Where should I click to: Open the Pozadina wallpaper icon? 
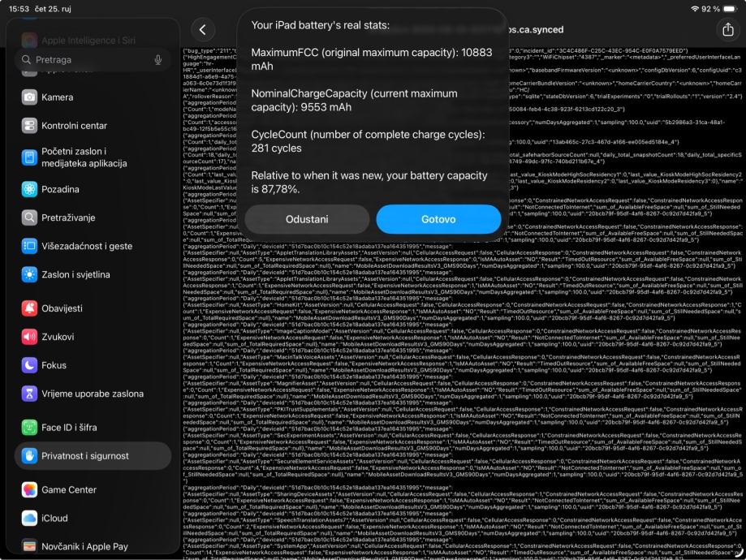pos(29,189)
